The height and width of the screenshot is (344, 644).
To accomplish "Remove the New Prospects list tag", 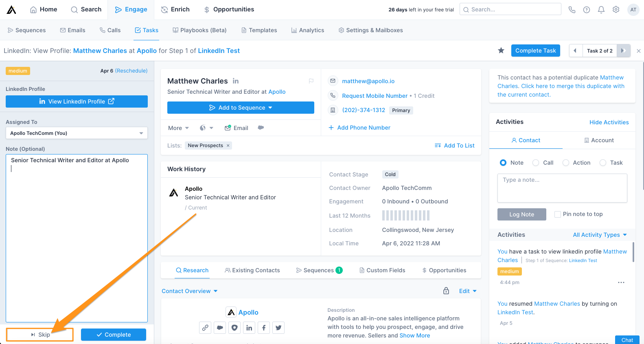I will [x=228, y=146].
